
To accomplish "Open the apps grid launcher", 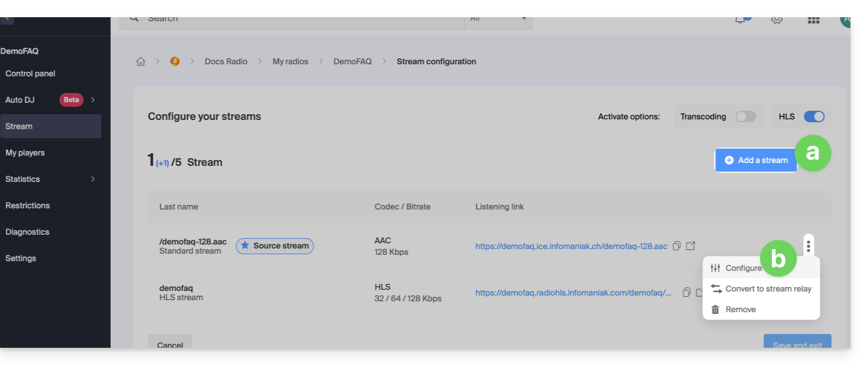I will (813, 20).
